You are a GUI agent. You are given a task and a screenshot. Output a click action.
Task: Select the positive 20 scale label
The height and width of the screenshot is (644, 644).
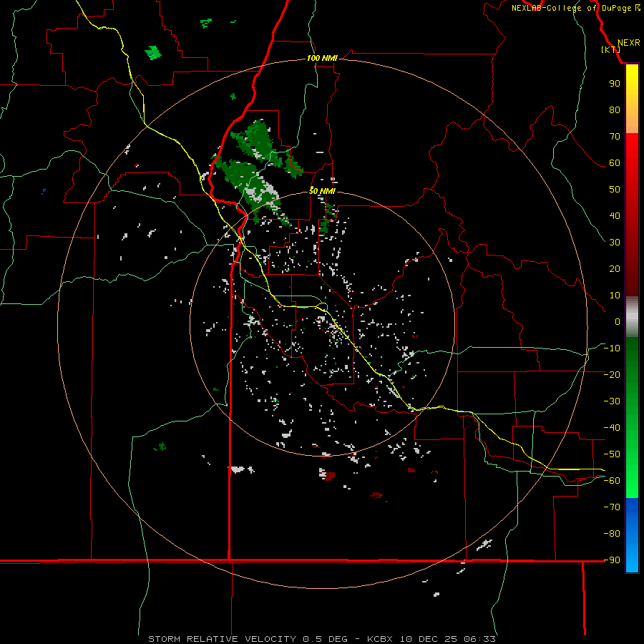pos(615,268)
